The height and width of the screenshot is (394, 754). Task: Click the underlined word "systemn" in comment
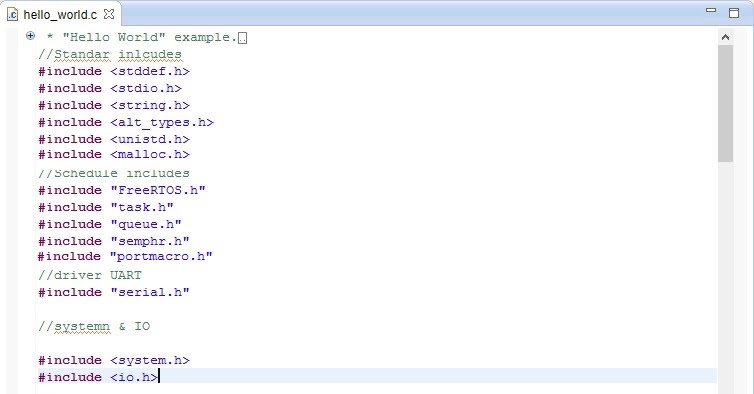(82, 327)
